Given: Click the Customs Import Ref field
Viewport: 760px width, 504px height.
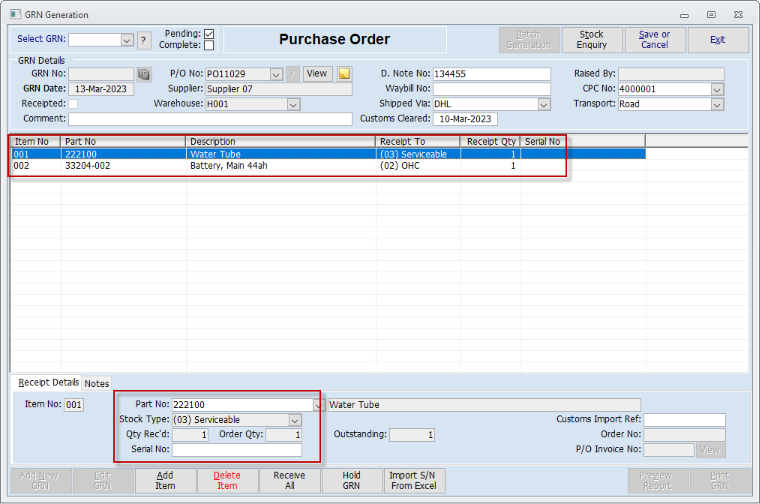Looking at the screenshot, I should (684, 420).
